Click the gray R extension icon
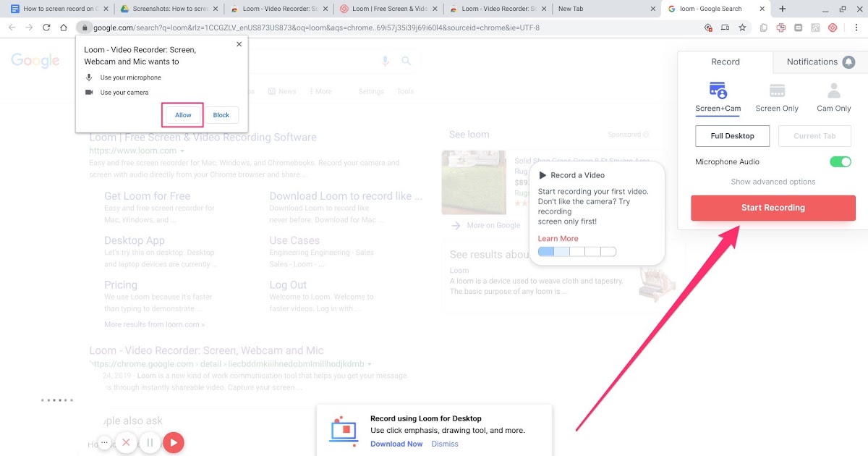Screen dimensions: 868x456 pos(815,28)
